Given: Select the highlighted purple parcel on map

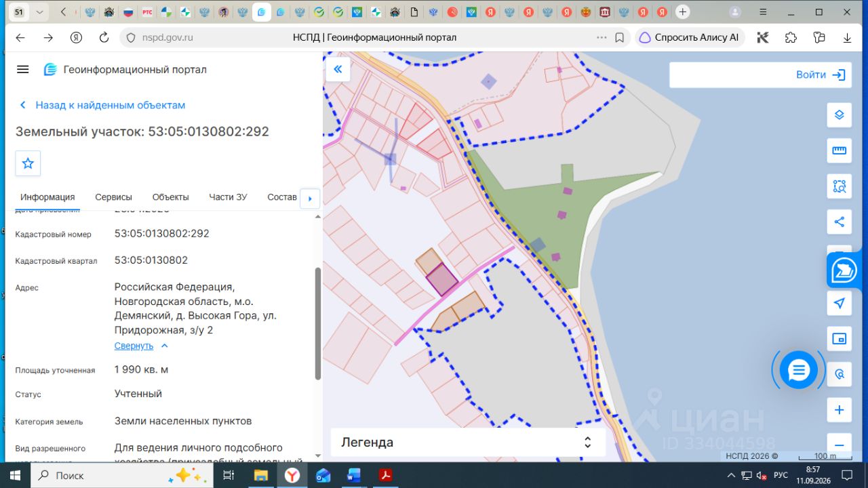Looking at the screenshot, I should (x=441, y=279).
